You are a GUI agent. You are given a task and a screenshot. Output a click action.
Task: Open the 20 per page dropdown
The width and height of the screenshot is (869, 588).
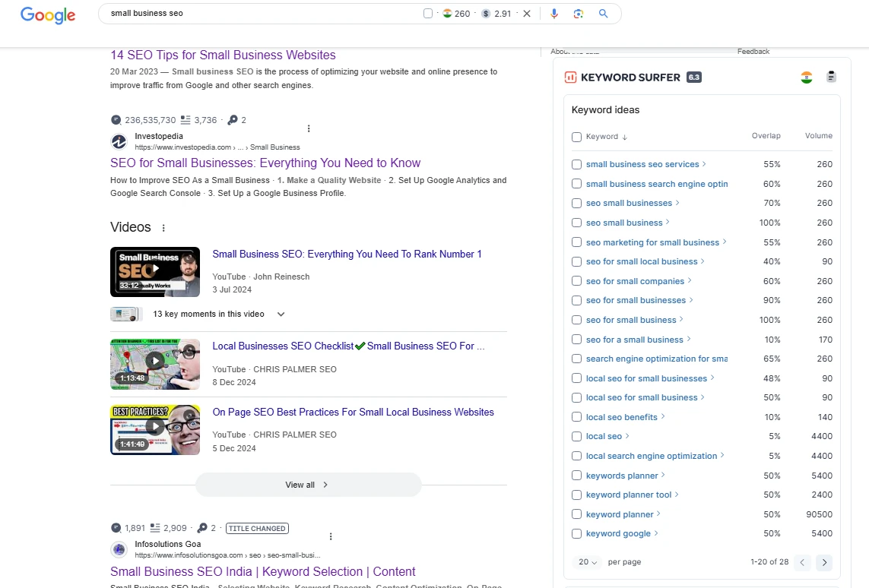[x=588, y=562]
